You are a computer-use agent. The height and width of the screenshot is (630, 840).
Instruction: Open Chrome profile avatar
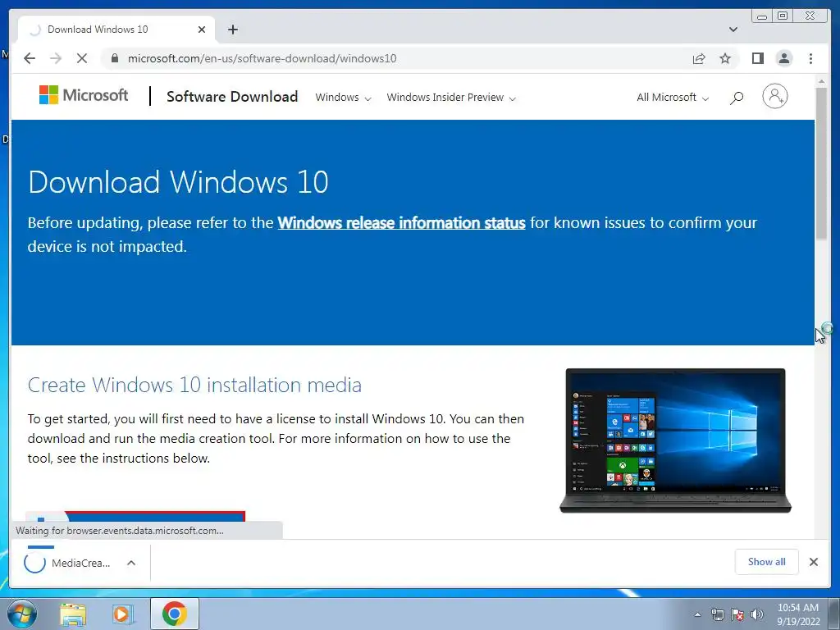point(784,58)
